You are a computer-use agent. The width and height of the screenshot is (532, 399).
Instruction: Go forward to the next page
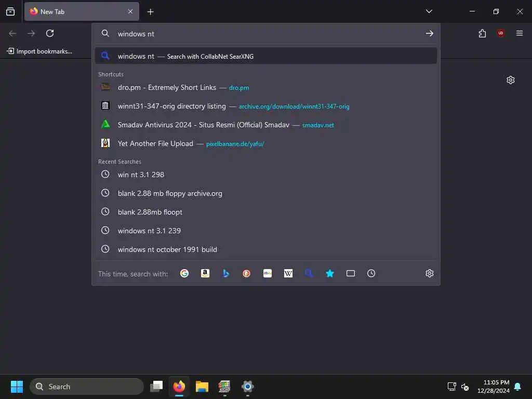click(x=31, y=33)
